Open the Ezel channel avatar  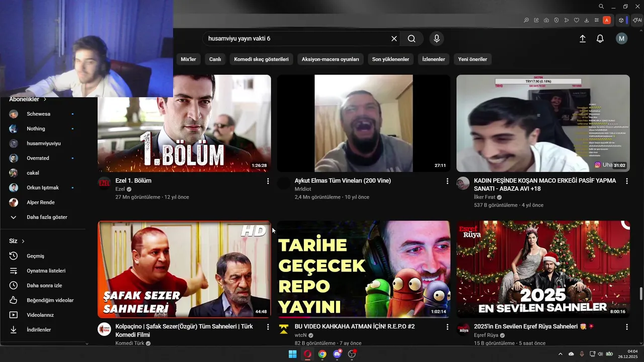tap(104, 183)
